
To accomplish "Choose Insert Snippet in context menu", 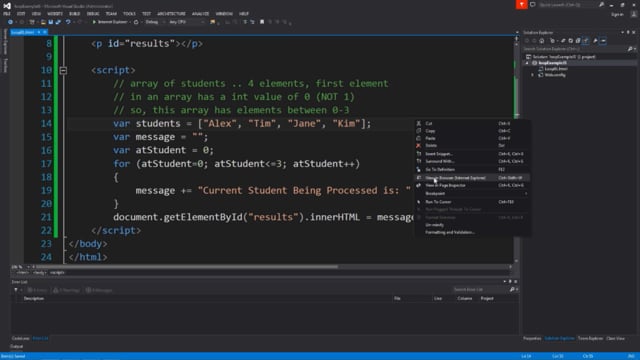I will tap(472, 154).
